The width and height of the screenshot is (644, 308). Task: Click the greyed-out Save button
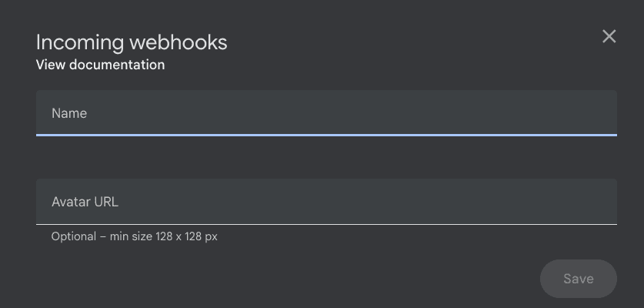tap(579, 279)
